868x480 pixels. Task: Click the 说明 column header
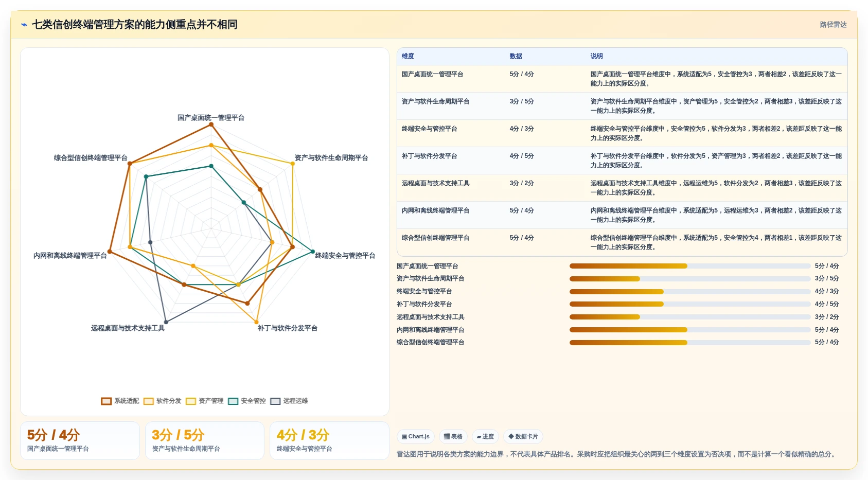[597, 56]
